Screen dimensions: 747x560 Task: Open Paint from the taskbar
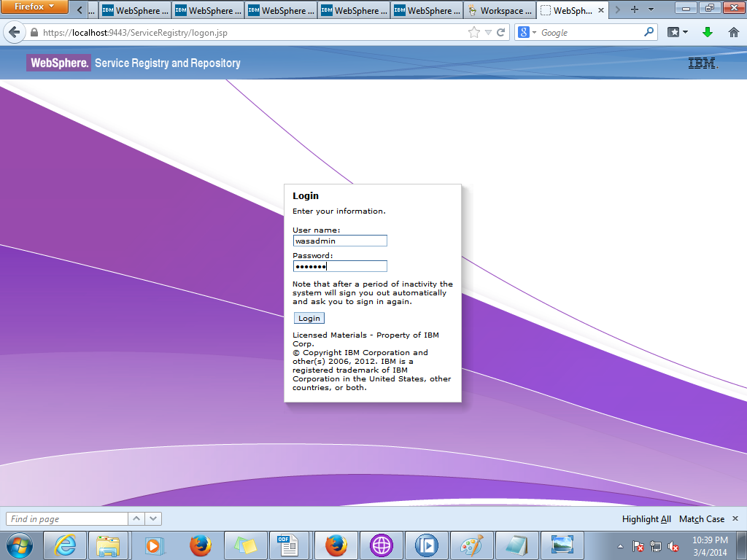pos(472,545)
